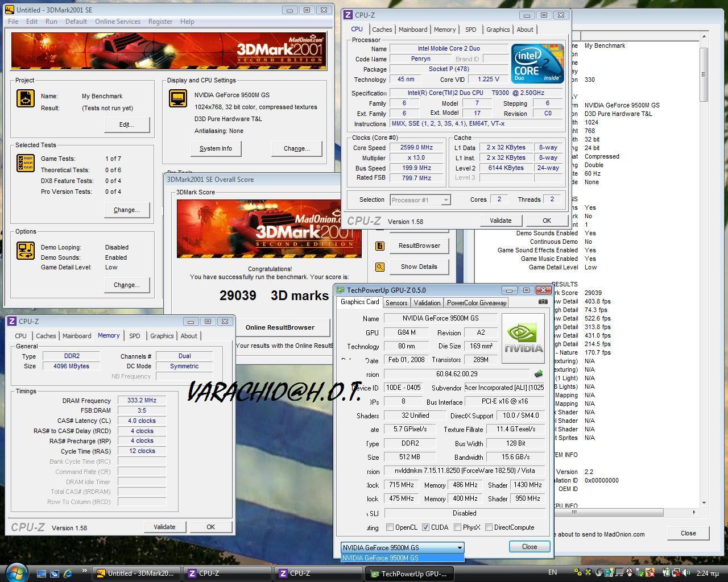Open the Processor #1 selection dropdown

point(420,199)
